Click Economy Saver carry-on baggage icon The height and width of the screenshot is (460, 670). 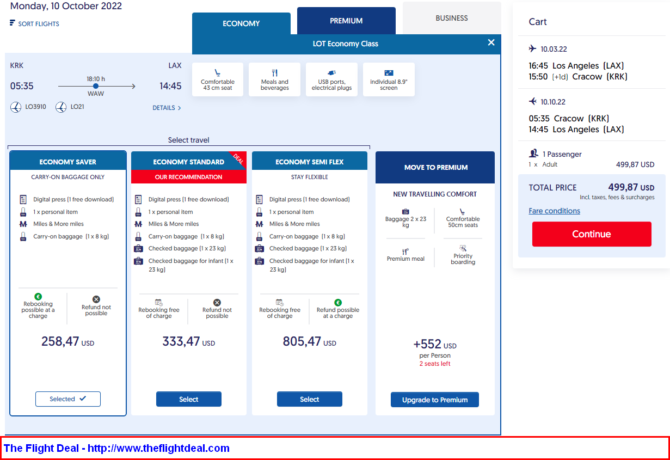pos(23,236)
